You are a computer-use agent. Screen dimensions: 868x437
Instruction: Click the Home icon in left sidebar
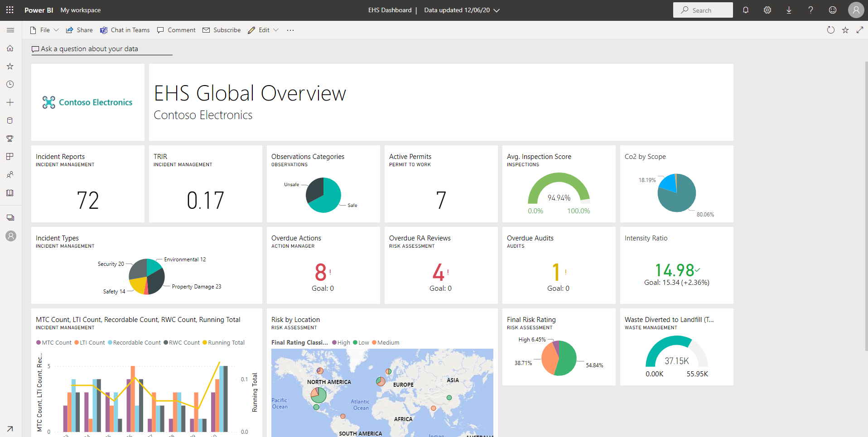(10, 48)
